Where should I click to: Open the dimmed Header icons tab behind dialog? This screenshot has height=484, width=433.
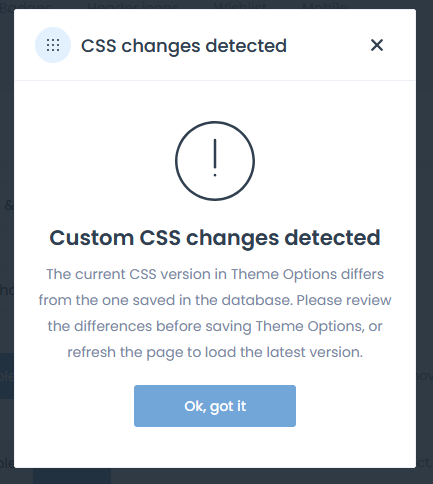133,5
